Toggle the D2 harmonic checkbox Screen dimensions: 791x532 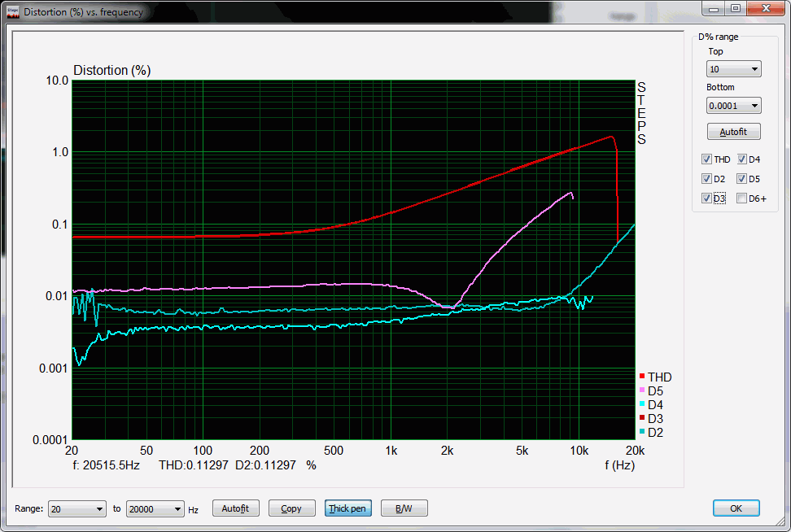tap(706, 179)
